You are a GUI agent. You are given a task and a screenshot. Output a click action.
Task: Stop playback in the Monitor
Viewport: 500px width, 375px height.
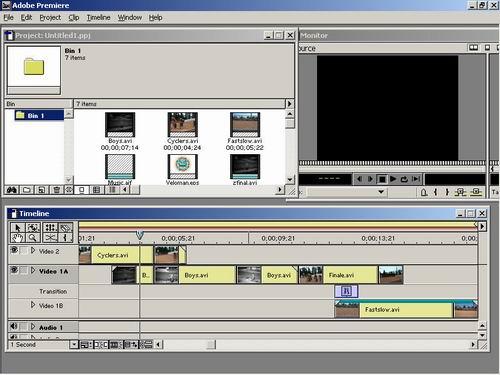click(x=382, y=179)
